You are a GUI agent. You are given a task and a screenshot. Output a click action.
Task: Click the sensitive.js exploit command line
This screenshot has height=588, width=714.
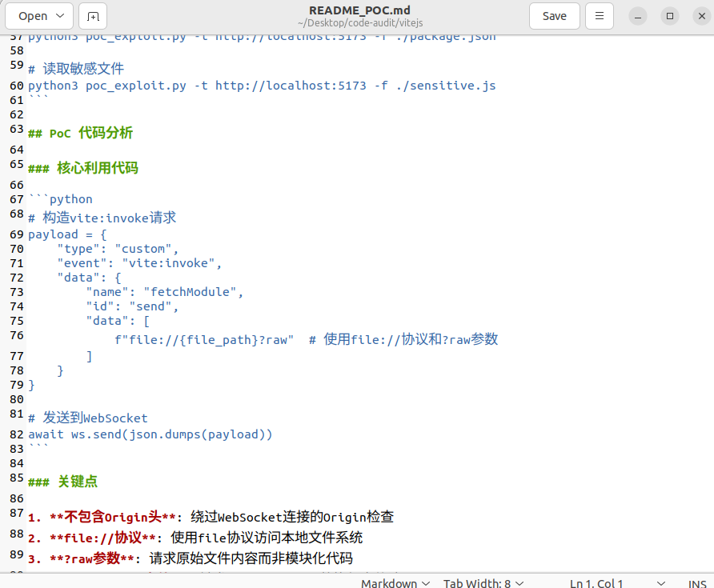click(x=262, y=86)
